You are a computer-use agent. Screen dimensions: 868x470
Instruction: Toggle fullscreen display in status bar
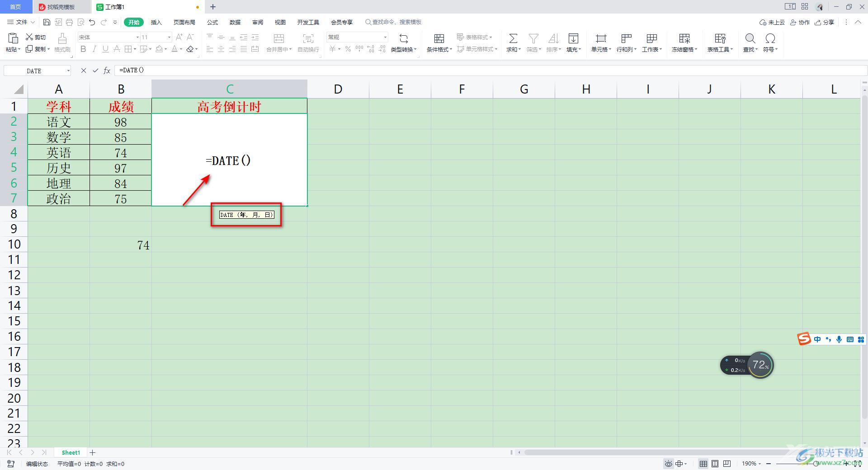[857, 464]
